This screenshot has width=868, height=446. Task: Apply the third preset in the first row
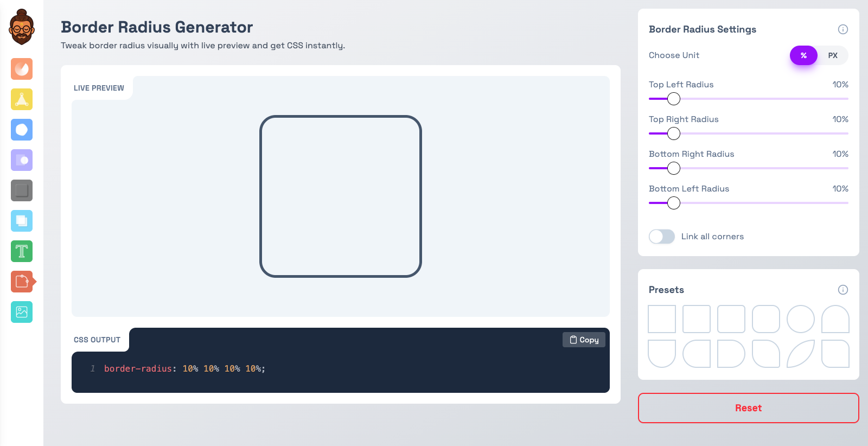pos(731,319)
